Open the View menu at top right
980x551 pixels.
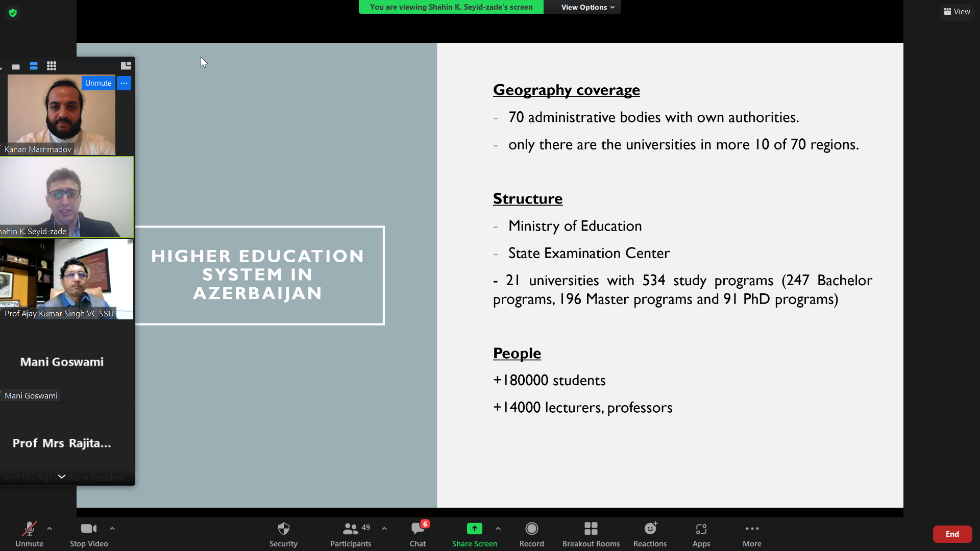[x=957, y=11]
